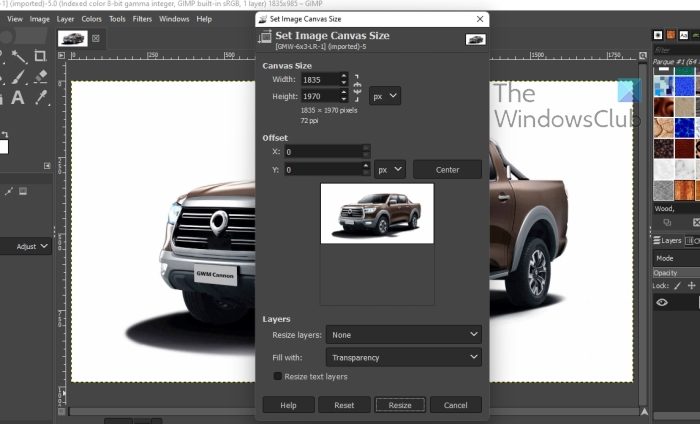Image resolution: width=700 pixels, height=424 pixels.
Task: Select the Text tool in toolbox
Action: pos(19,98)
